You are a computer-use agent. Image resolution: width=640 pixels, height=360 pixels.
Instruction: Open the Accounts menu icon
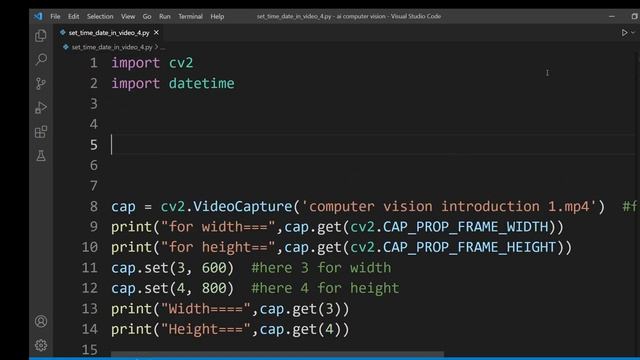click(x=41, y=322)
